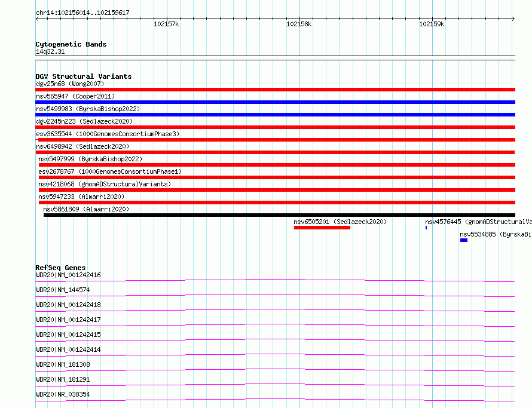
Task: Open WDR20|NM_001242414 transcript label
Action: point(68,349)
